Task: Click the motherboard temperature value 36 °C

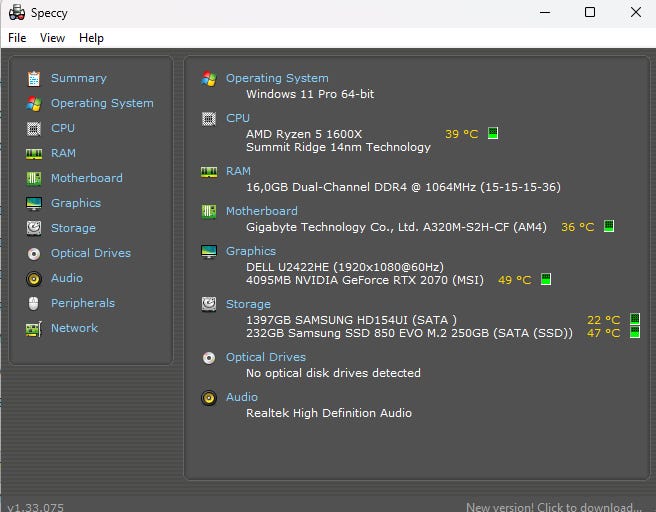Action: (x=578, y=227)
